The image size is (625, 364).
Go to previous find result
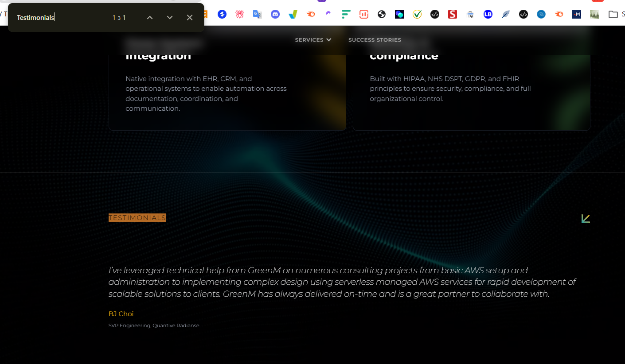tap(150, 17)
